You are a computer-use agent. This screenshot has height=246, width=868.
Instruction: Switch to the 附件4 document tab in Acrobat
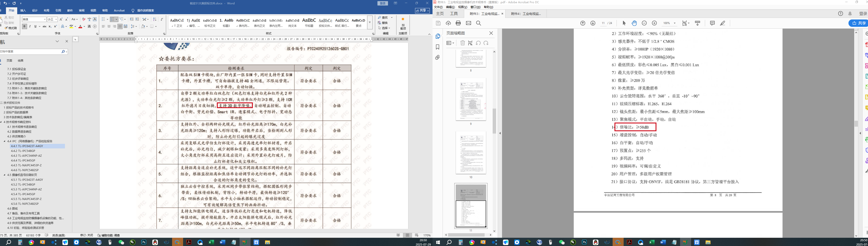(x=526, y=14)
